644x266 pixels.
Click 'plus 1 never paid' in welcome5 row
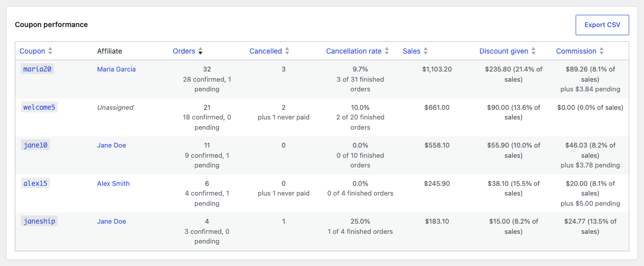click(284, 117)
